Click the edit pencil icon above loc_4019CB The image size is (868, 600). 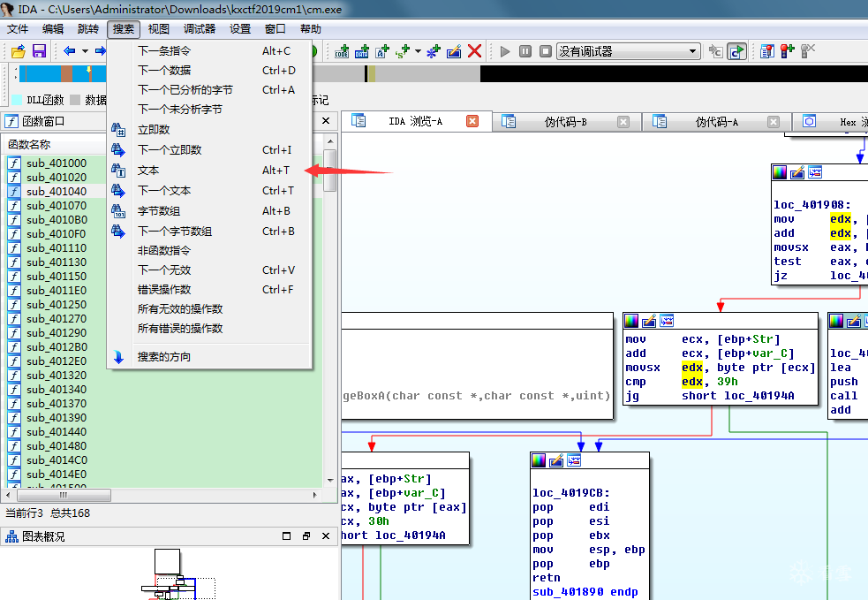(556, 460)
